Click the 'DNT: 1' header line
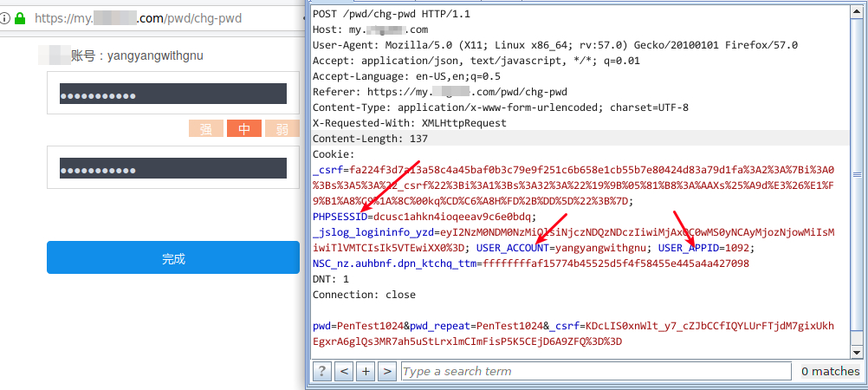868x390 pixels. click(x=331, y=279)
